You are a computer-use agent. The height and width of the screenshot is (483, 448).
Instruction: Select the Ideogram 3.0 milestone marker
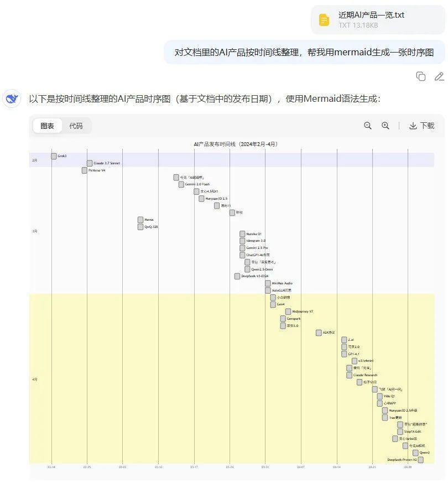[242, 241]
